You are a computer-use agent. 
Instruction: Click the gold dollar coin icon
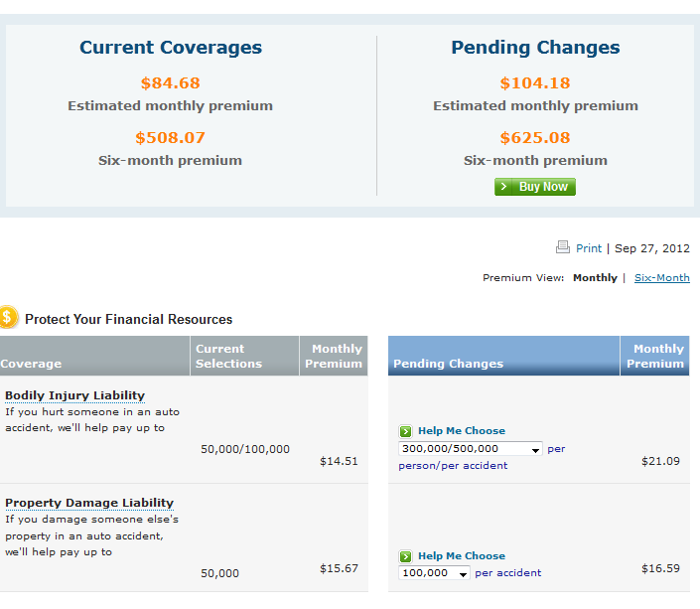[x=8, y=318]
